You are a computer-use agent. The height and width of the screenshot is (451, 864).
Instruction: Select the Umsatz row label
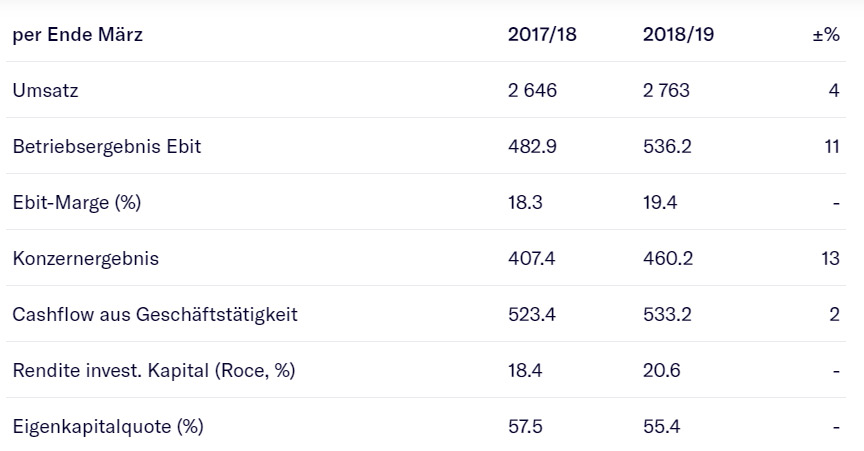click(x=45, y=91)
